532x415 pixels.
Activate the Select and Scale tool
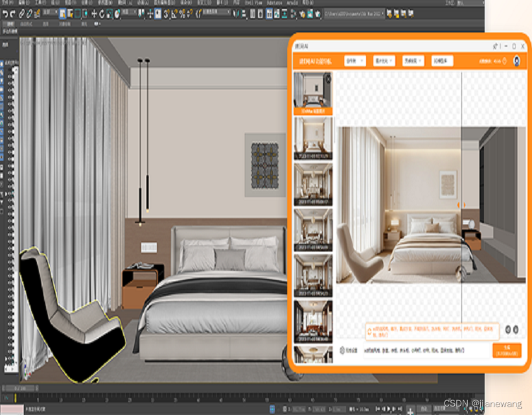[110, 14]
